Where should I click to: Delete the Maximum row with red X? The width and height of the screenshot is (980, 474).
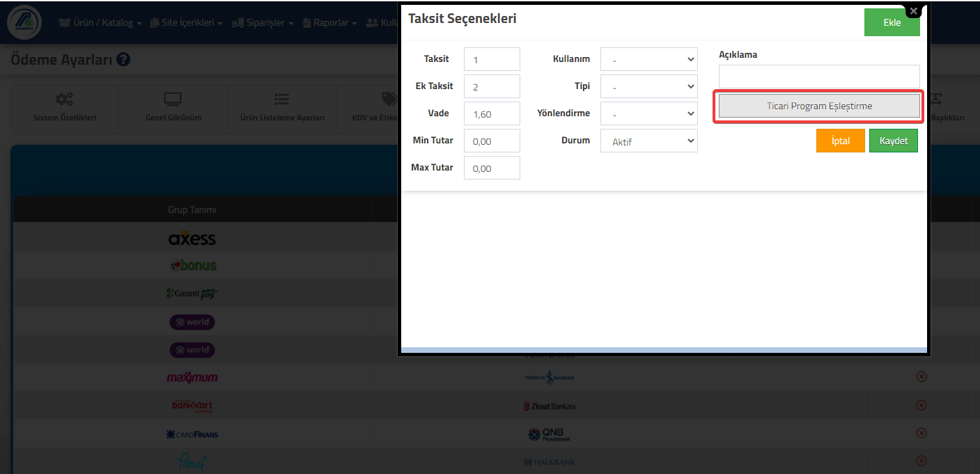[x=921, y=377]
